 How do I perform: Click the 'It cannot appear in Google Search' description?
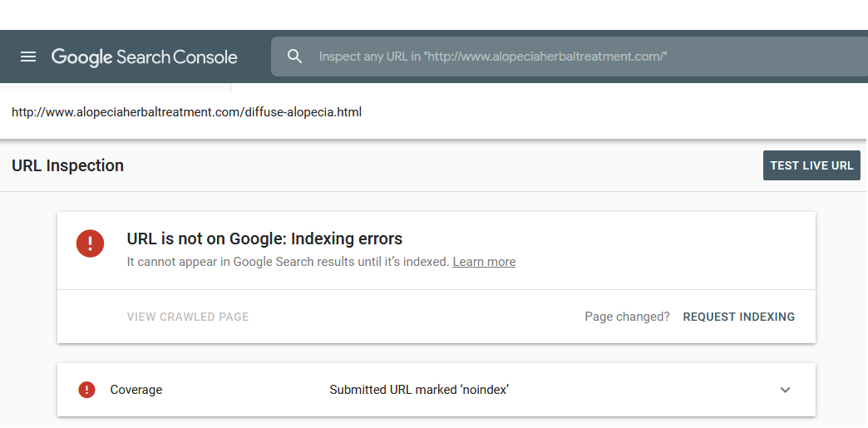(x=288, y=262)
